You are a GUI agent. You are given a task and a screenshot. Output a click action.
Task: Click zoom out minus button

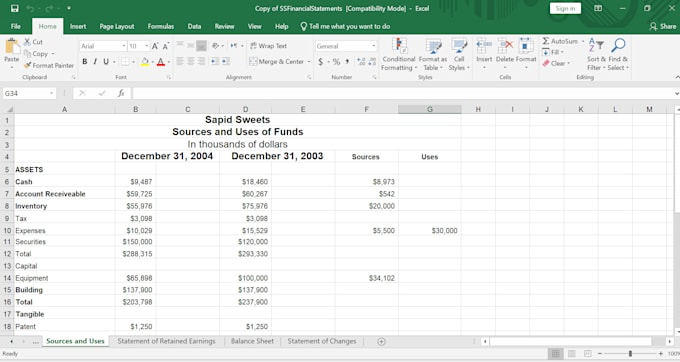pos(600,354)
